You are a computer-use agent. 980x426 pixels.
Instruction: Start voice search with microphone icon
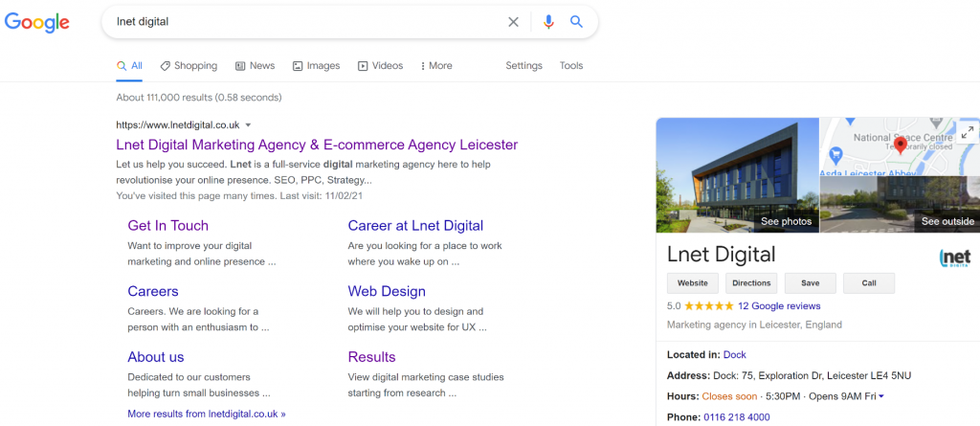548,22
